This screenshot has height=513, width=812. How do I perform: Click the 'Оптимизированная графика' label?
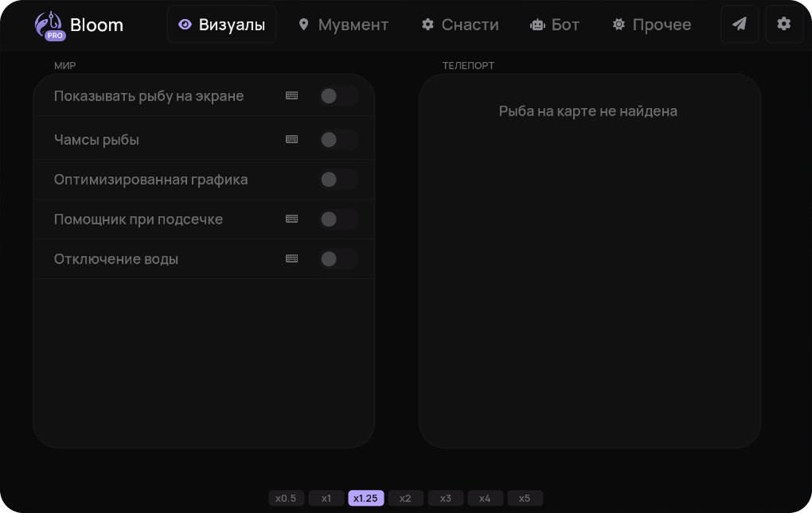coord(150,180)
